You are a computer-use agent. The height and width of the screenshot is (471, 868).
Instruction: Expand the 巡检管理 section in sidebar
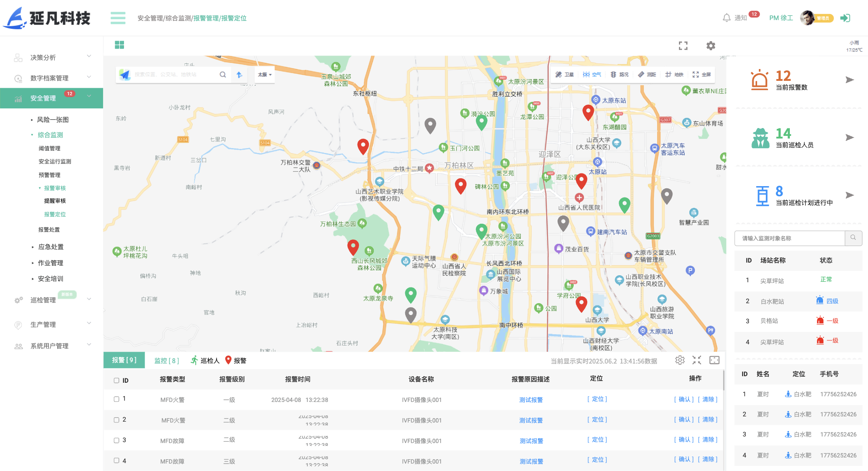[x=42, y=300]
